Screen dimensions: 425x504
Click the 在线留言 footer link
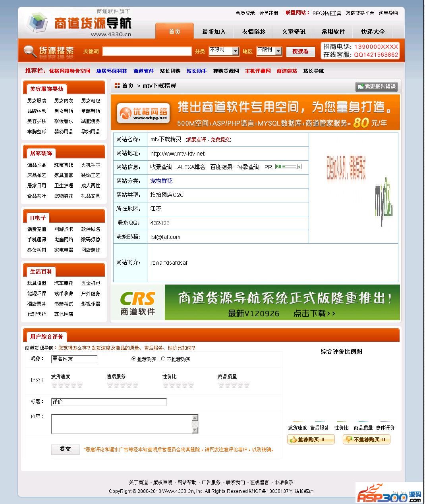tap(259, 483)
